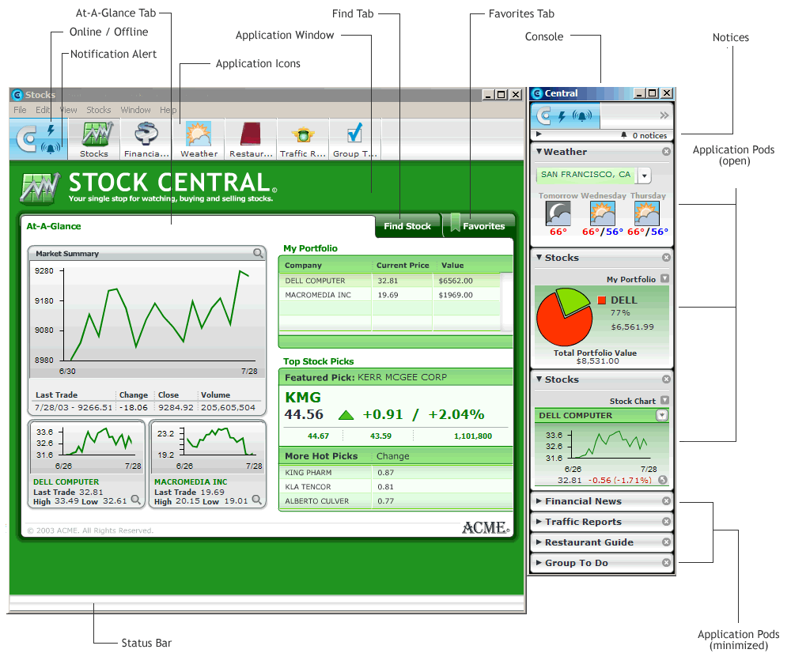Click Thursday's weather forecast icon

point(647,213)
